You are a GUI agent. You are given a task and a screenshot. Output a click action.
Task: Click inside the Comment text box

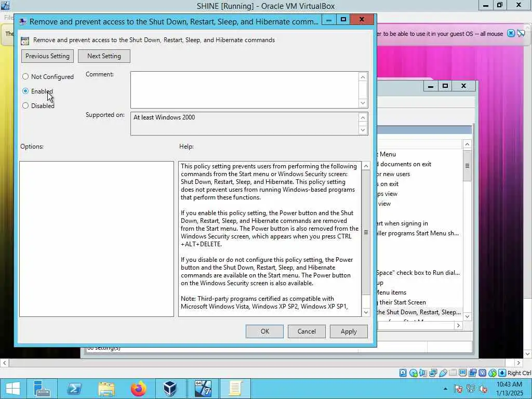click(x=245, y=90)
